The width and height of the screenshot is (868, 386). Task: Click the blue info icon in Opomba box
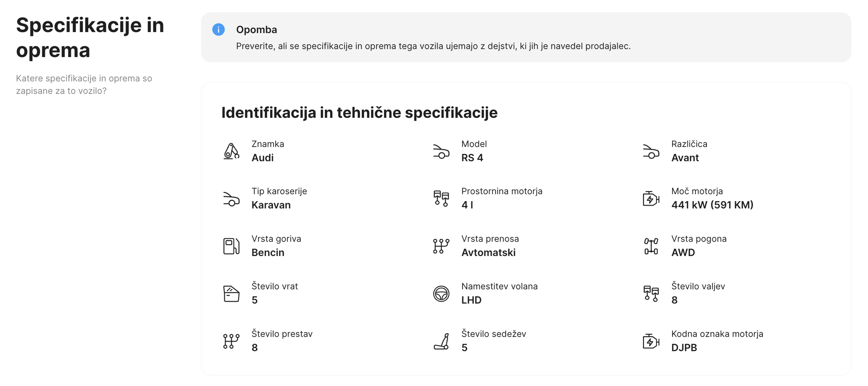pos(219,30)
